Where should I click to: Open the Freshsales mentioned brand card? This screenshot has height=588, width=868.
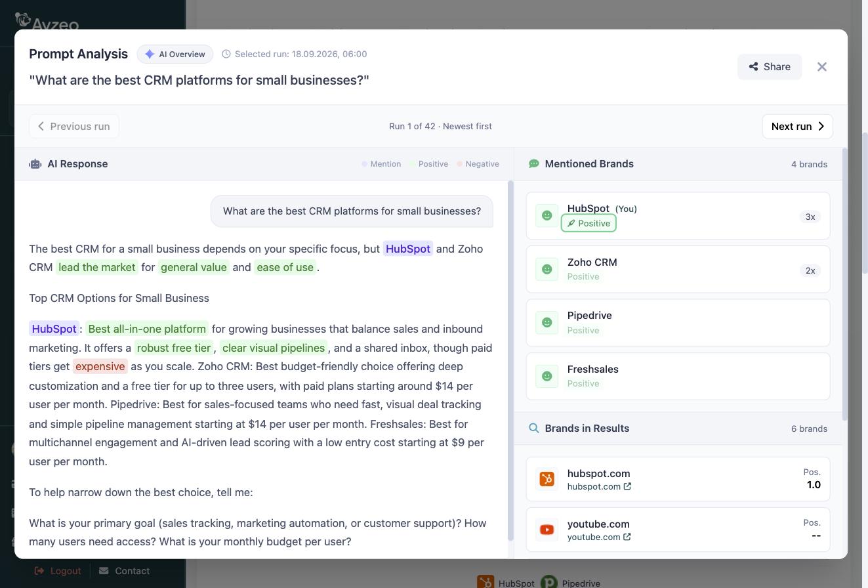click(678, 376)
